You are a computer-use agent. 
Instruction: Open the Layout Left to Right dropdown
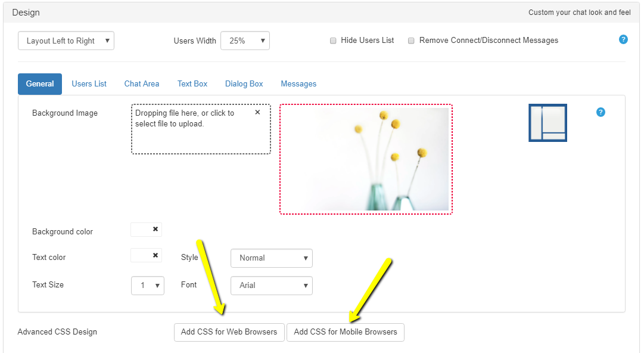coord(66,41)
